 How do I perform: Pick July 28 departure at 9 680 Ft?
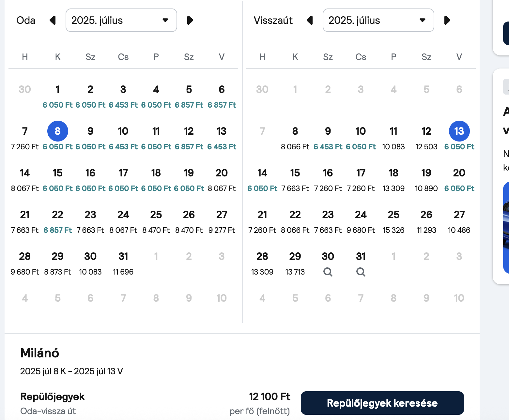pos(25,263)
